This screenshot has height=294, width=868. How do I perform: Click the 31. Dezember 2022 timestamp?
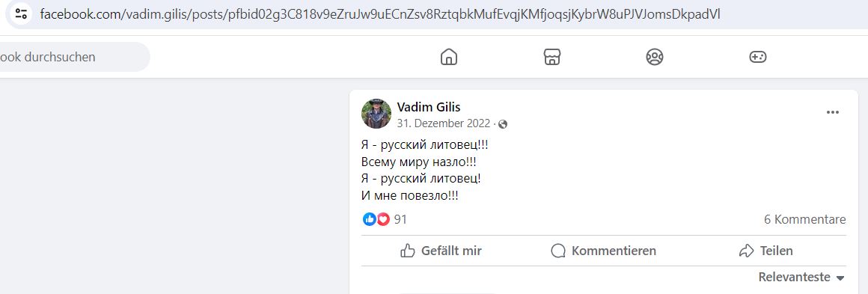tap(444, 124)
